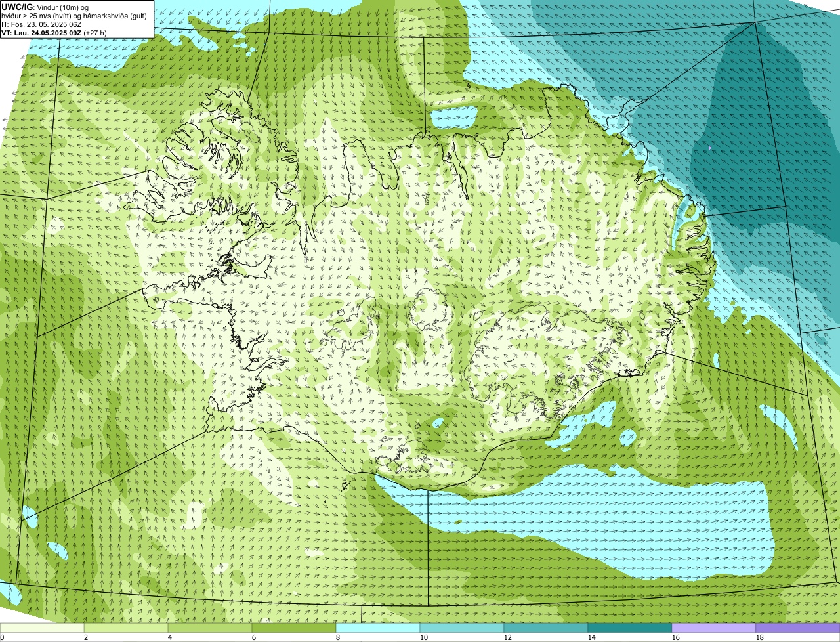Select the 10–12 m/s turquoise legend swatch
Screen dimensions: 840x642
462,628
